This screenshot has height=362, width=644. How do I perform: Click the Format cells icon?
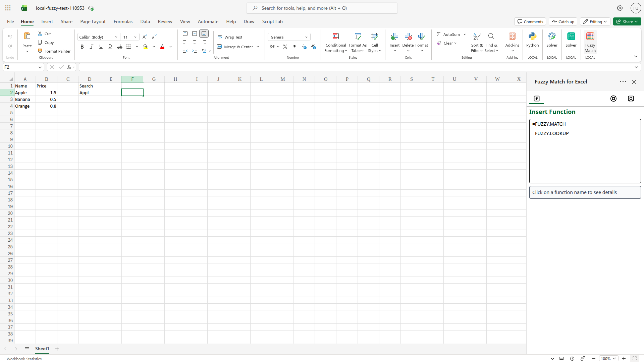tap(422, 36)
